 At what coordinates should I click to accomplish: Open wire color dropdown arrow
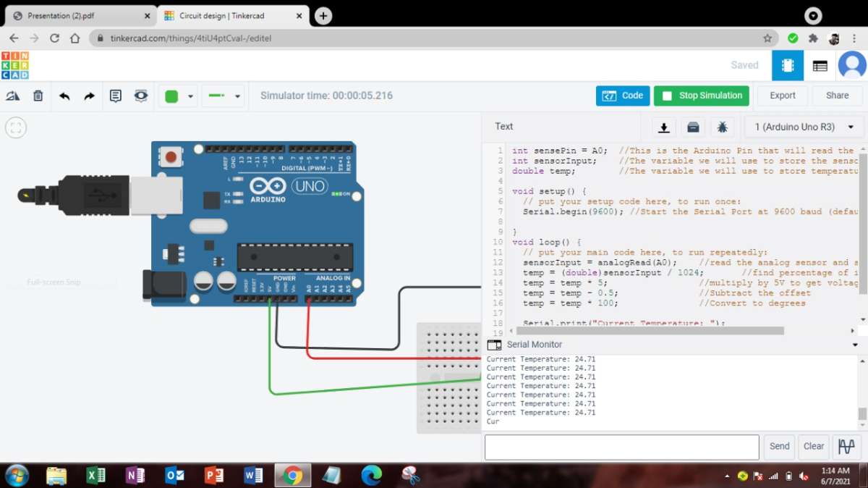[191, 96]
